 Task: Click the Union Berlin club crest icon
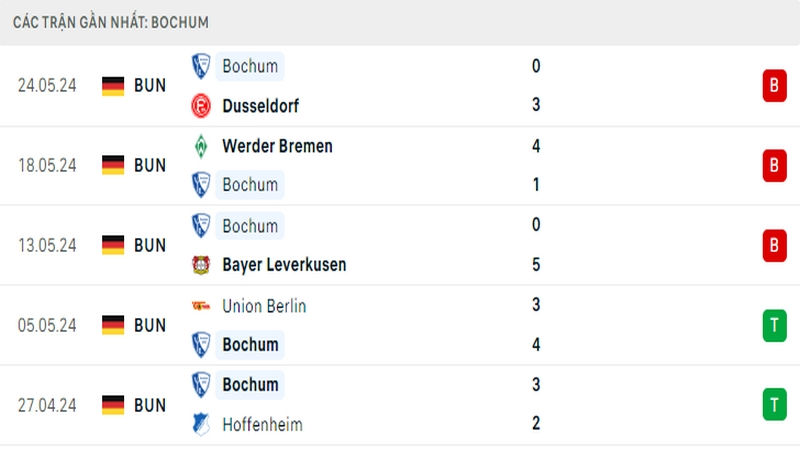click(x=201, y=306)
